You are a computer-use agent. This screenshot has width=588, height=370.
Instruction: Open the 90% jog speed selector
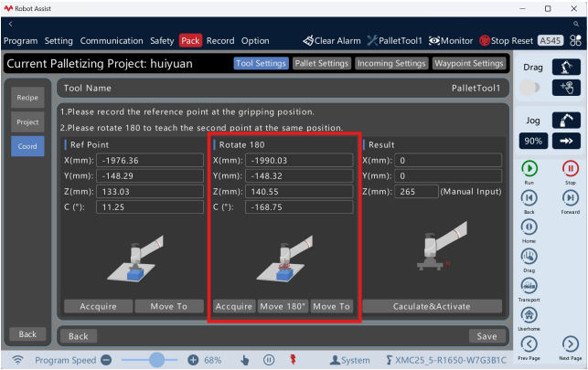tap(533, 141)
